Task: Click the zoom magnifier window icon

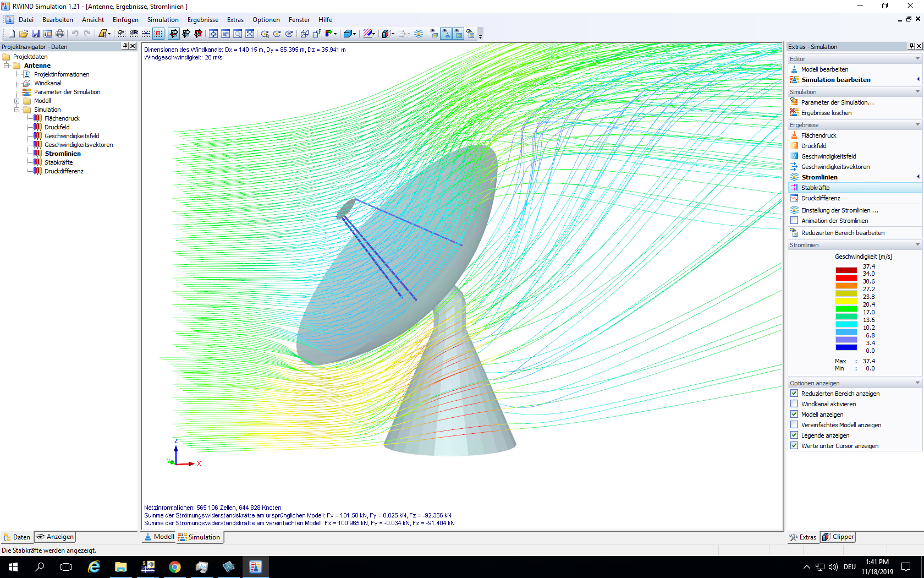Action: (x=238, y=34)
